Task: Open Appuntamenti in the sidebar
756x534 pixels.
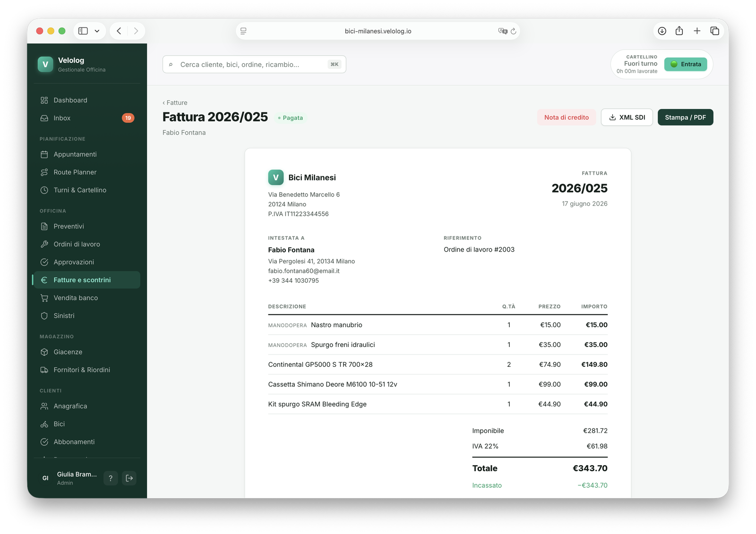Action: (x=87, y=154)
